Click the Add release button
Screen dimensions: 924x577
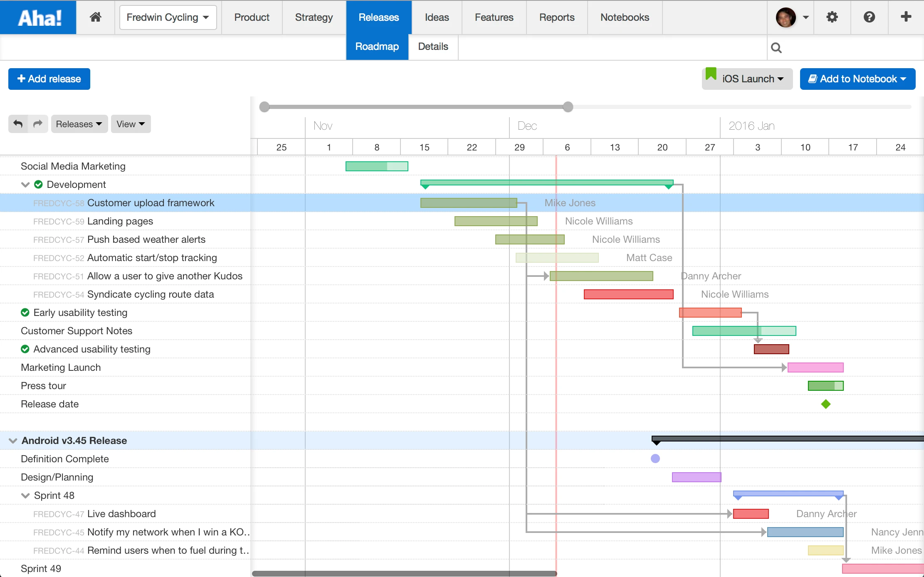pos(49,79)
